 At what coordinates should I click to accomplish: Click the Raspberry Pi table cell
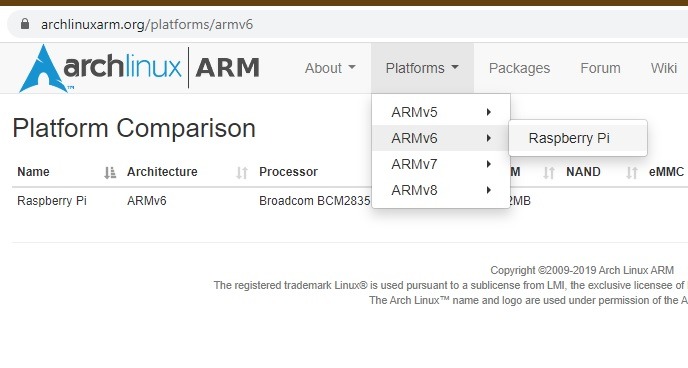(52, 201)
